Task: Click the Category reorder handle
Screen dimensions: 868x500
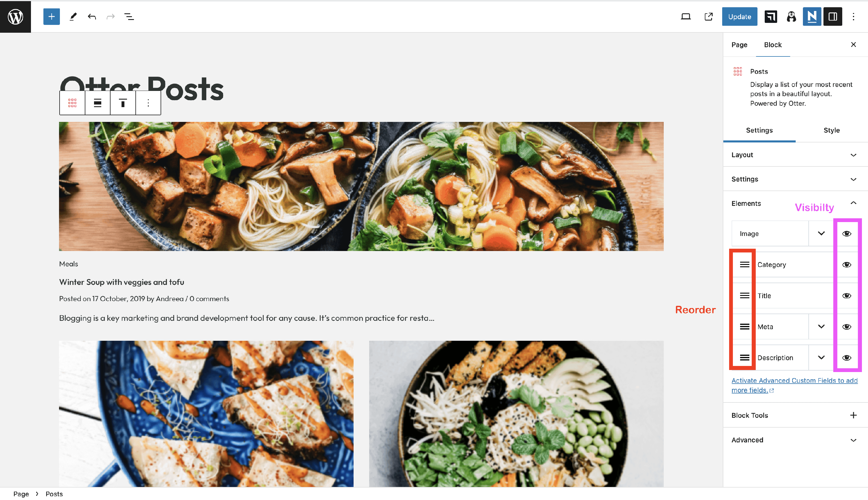Action: (x=744, y=264)
